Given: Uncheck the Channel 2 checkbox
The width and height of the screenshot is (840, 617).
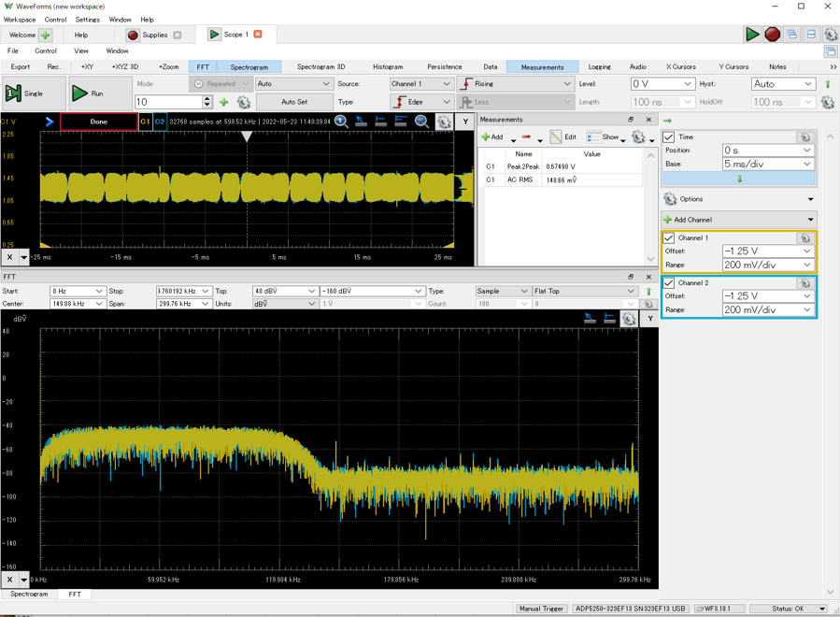Looking at the screenshot, I should (669, 282).
